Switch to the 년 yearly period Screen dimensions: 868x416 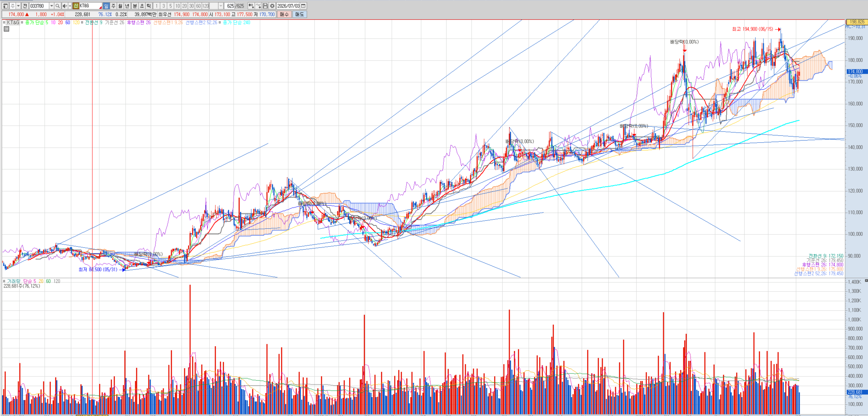pyautogui.click(x=127, y=6)
